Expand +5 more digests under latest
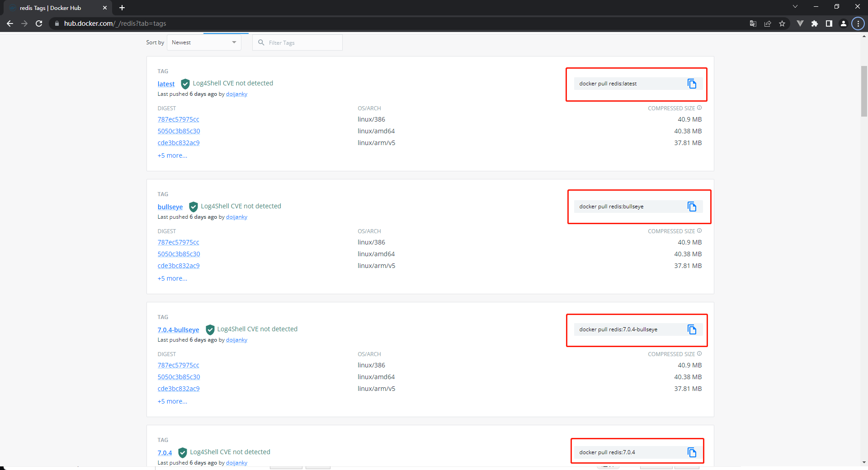The height and width of the screenshot is (470, 868). 172,155
